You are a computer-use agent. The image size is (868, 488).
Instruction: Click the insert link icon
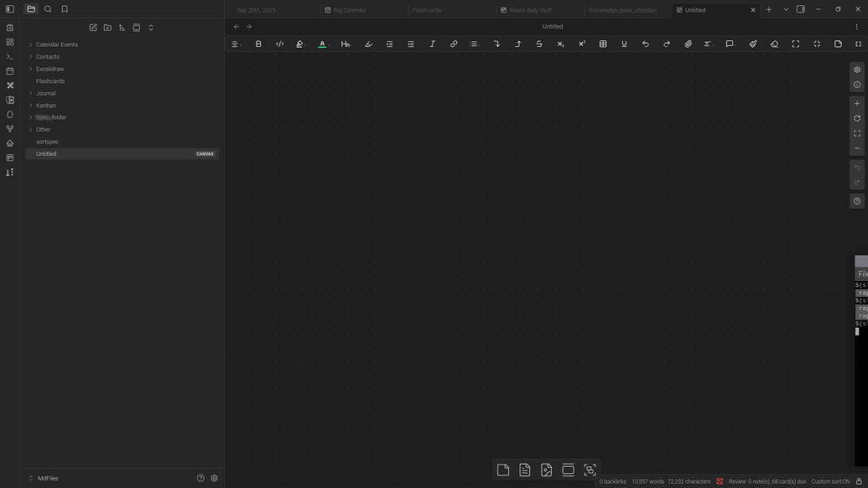point(454,44)
